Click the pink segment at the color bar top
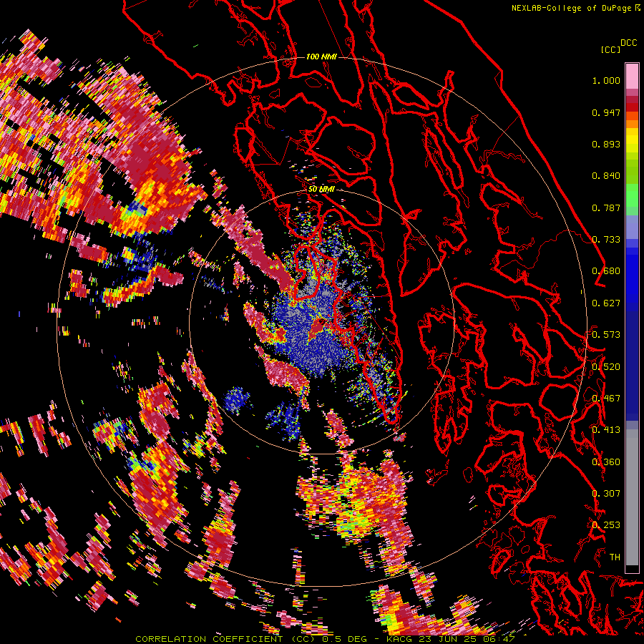The width and height of the screenshot is (644, 644). pyautogui.click(x=632, y=76)
